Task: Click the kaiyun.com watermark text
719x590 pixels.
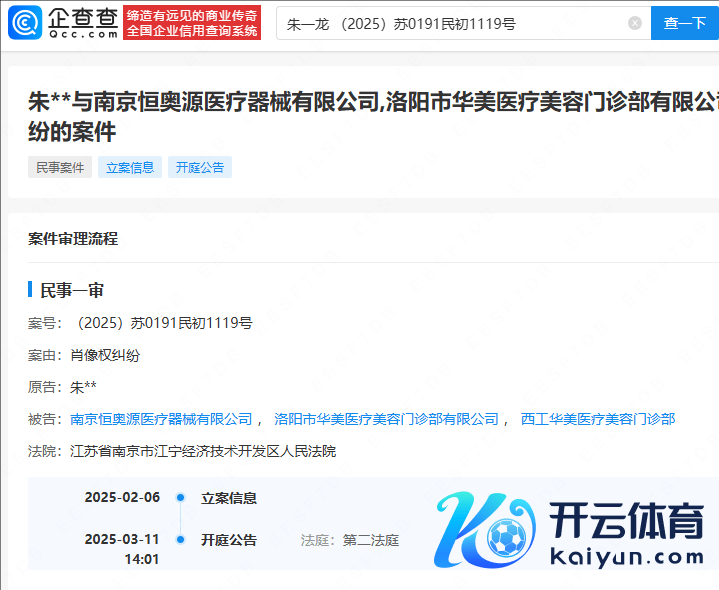Action: pyautogui.click(x=625, y=556)
